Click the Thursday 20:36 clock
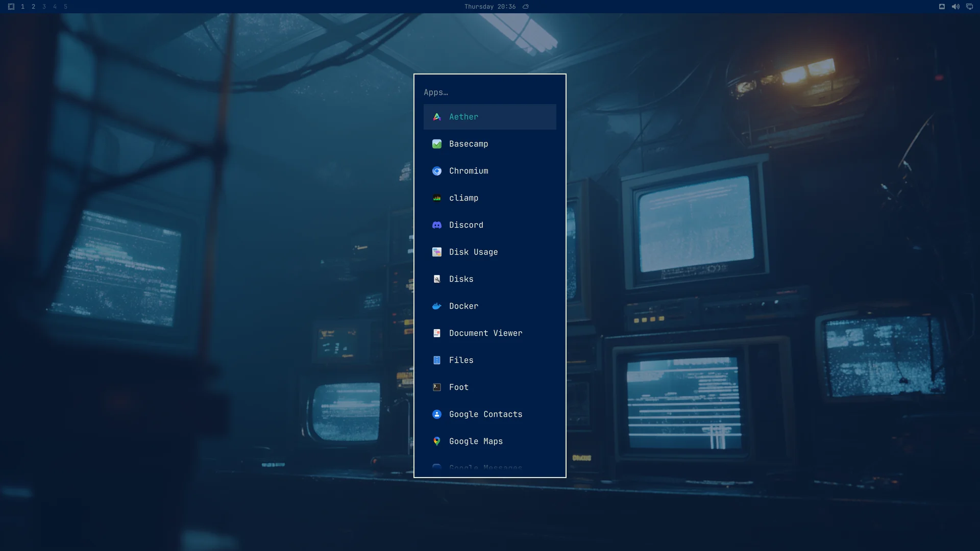Image resolution: width=980 pixels, height=551 pixels. (490, 7)
